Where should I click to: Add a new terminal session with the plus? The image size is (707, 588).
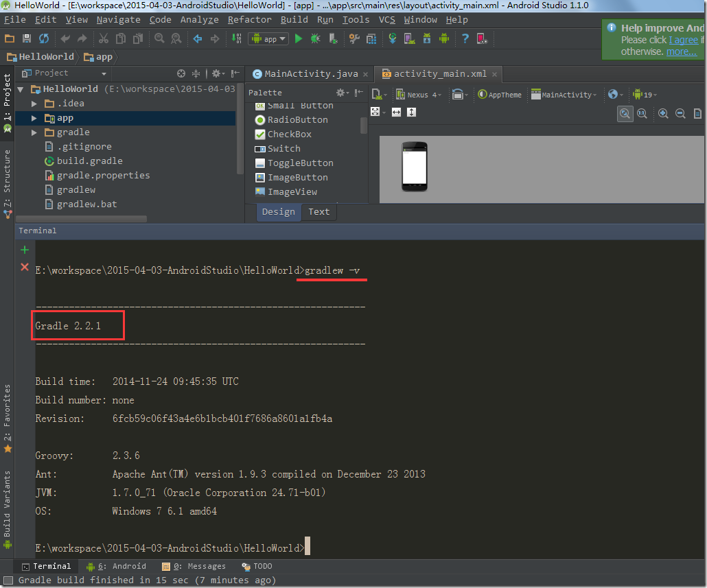tap(25, 250)
